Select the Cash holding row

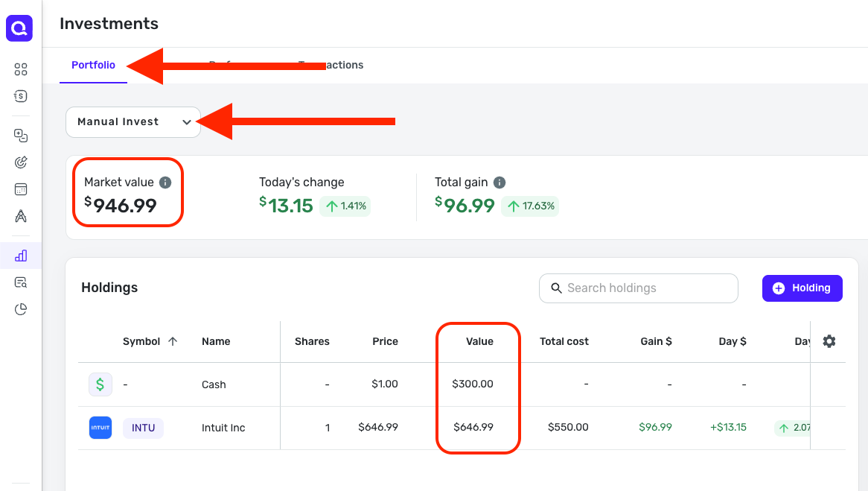tap(214, 384)
